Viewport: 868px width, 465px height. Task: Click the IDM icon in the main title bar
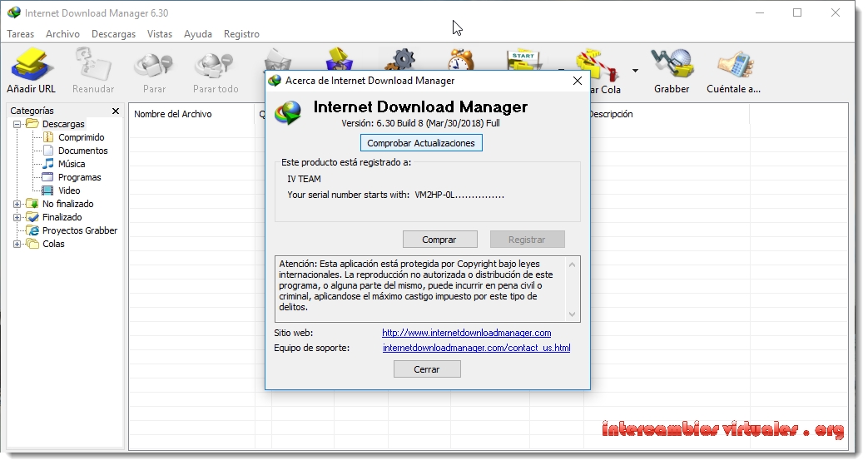point(14,12)
